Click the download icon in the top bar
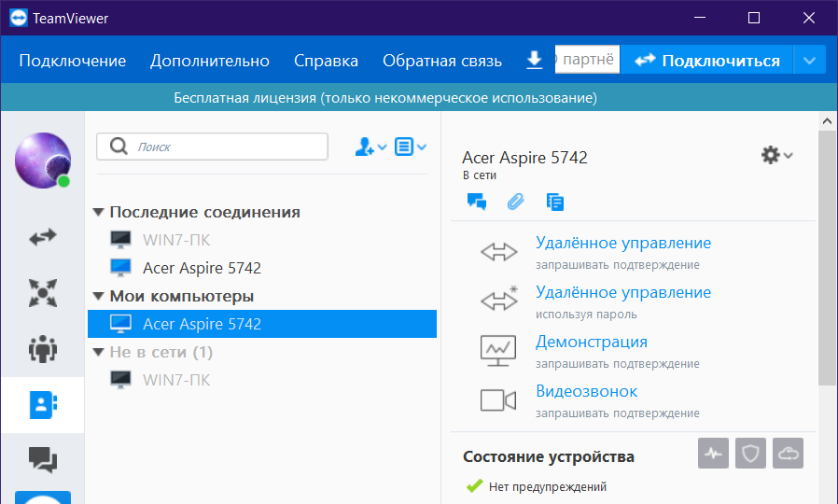Screen dimensions: 838x504 coord(534,61)
